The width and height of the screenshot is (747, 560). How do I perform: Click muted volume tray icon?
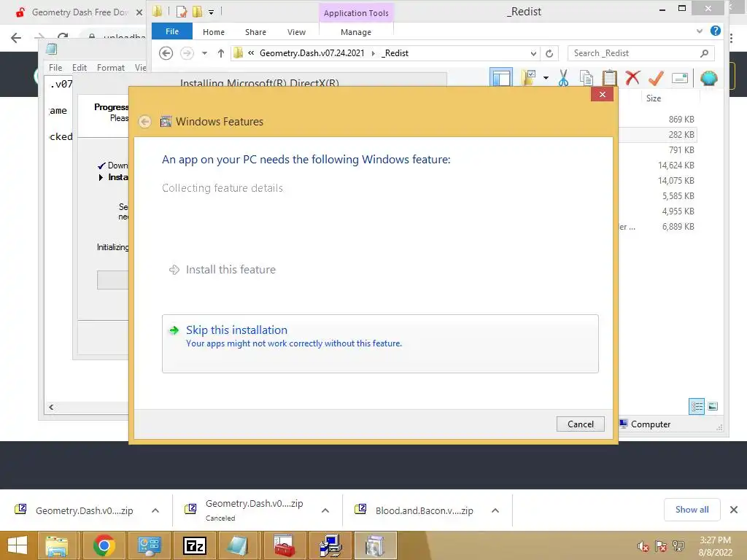(x=643, y=546)
